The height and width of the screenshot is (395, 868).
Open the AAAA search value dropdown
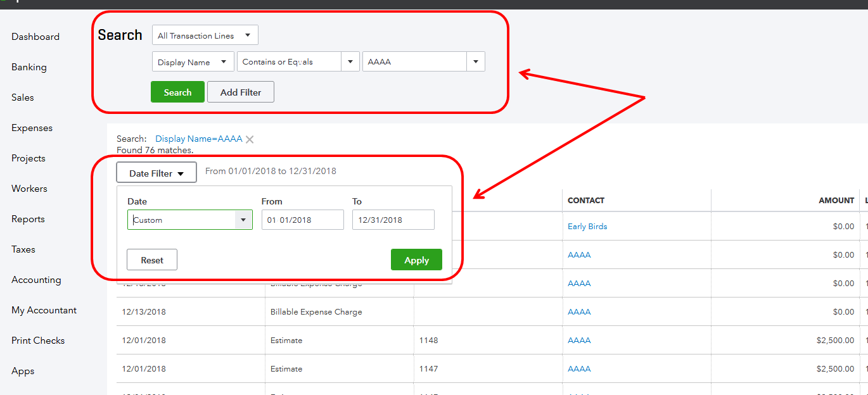click(476, 61)
